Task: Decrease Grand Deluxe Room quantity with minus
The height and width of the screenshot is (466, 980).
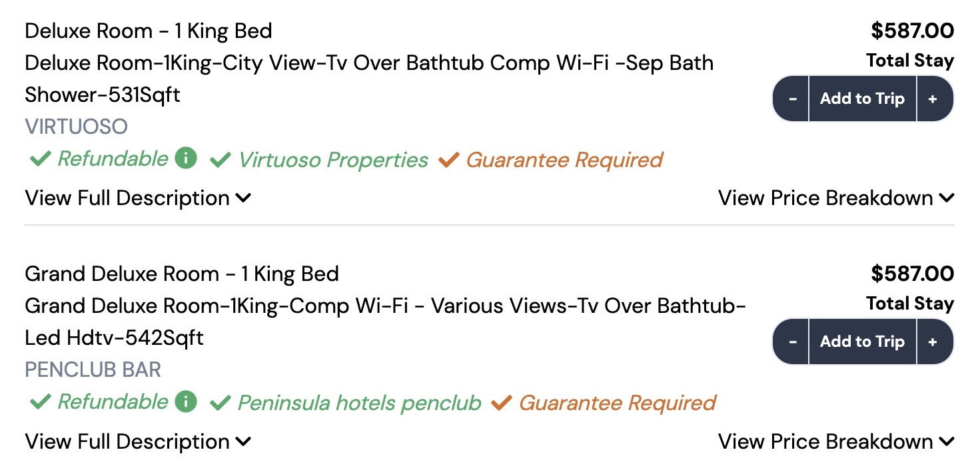Action: tap(792, 342)
